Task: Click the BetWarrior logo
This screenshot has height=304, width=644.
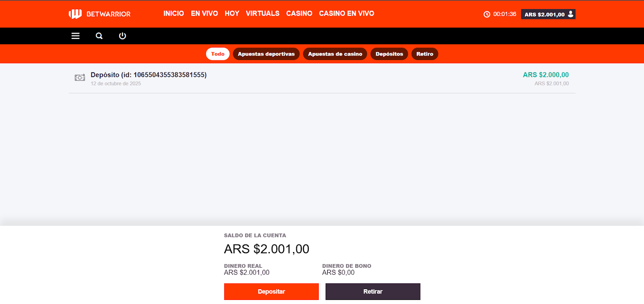Action: pyautogui.click(x=99, y=14)
